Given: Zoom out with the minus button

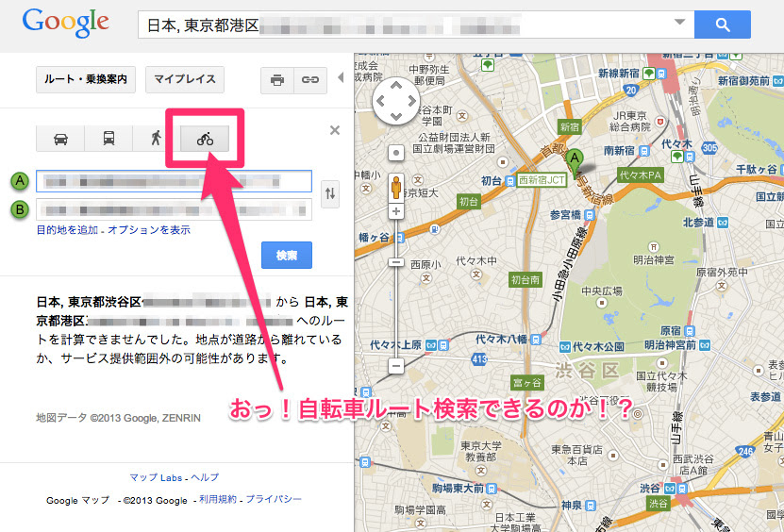Looking at the screenshot, I should (396, 366).
